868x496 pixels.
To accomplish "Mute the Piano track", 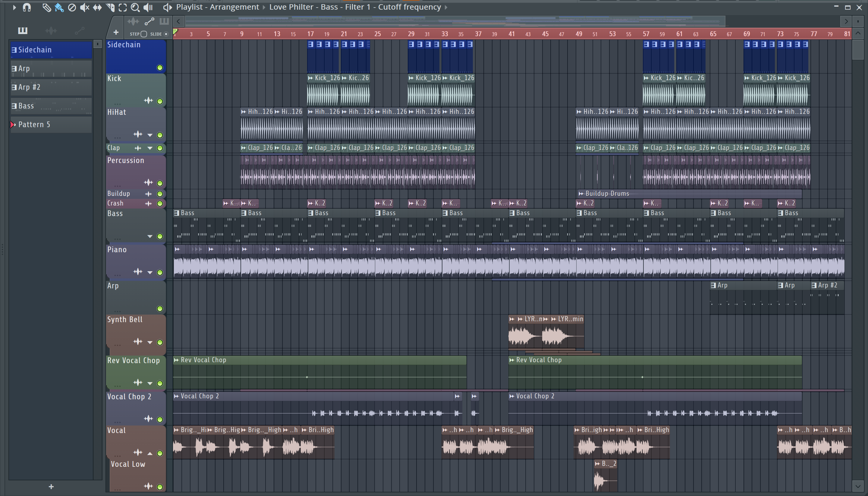I will [x=160, y=272].
